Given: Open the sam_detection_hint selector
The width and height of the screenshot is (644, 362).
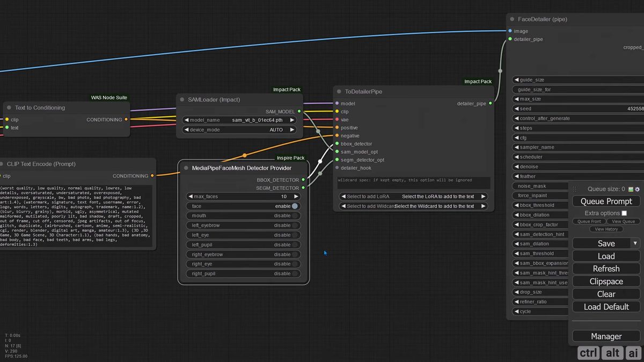Looking at the screenshot, I should (540, 234).
